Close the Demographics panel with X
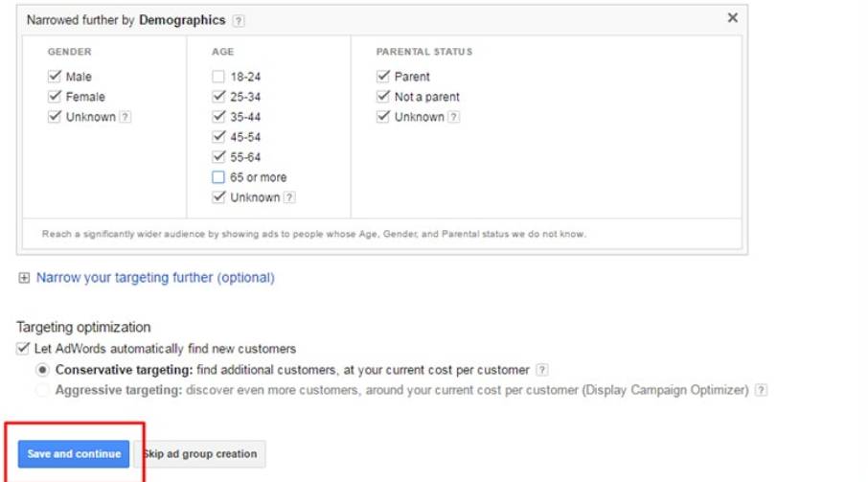Screen dimensions: 868x482 pyautogui.click(x=733, y=18)
